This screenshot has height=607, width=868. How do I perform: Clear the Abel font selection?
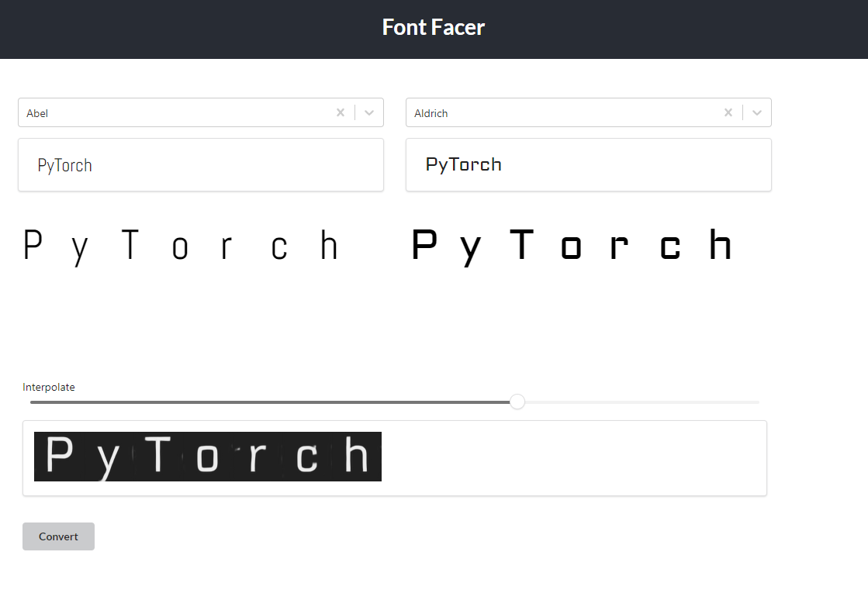pyautogui.click(x=341, y=113)
